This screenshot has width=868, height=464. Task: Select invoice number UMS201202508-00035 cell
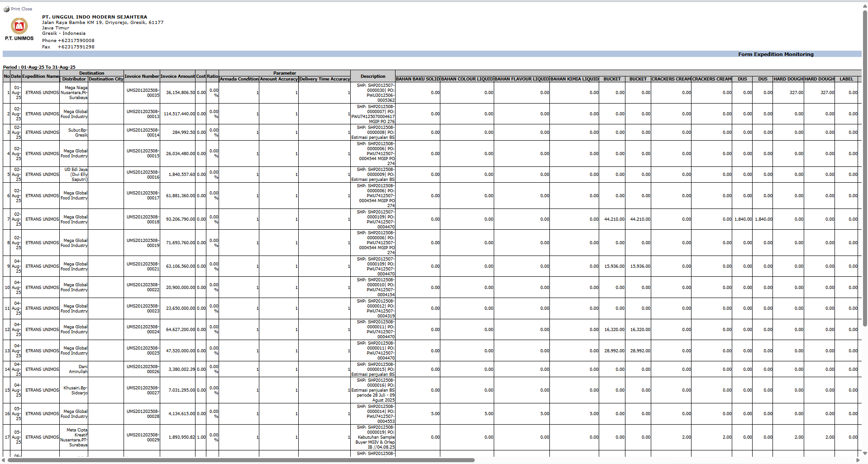click(x=143, y=93)
